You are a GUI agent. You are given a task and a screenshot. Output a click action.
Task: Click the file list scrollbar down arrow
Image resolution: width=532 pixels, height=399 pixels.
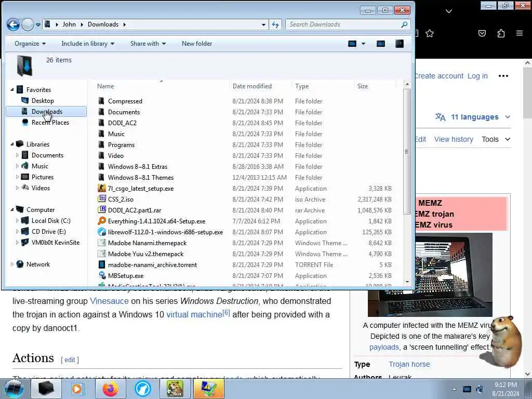click(x=407, y=282)
